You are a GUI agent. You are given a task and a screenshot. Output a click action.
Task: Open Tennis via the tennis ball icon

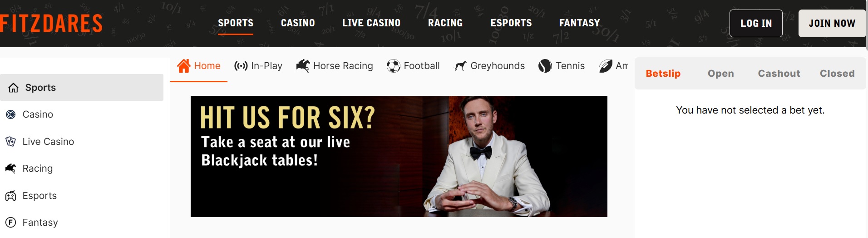pyautogui.click(x=545, y=66)
